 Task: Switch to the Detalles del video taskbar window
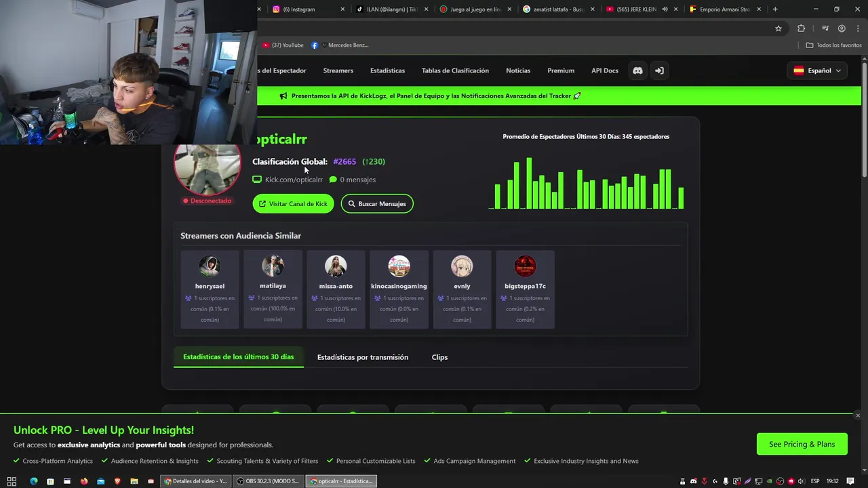pyautogui.click(x=197, y=481)
